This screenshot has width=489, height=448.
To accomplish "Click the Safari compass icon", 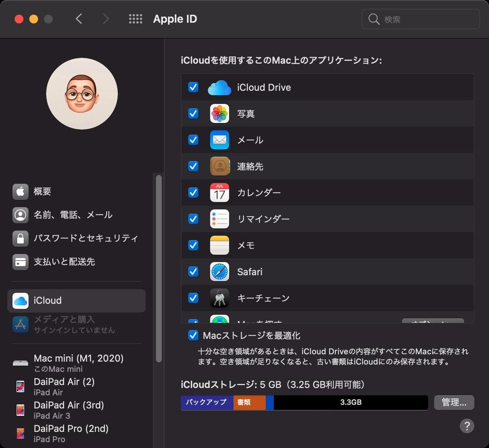I will [x=219, y=271].
